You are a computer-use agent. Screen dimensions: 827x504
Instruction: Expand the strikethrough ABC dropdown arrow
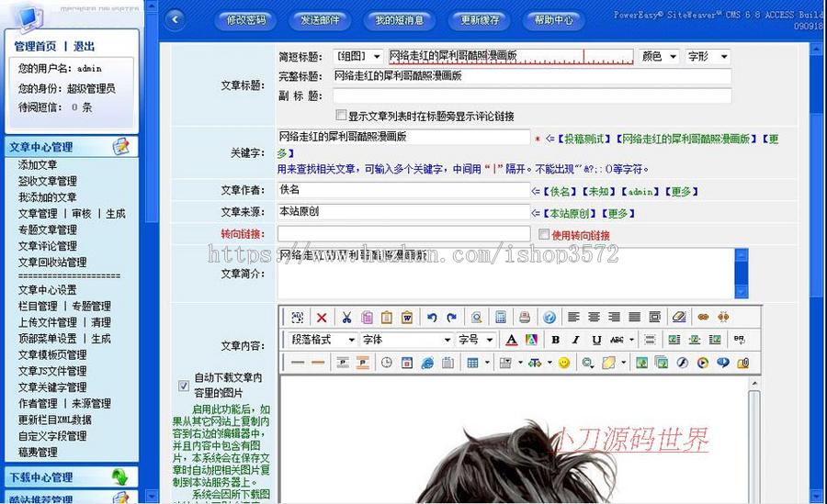click(x=631, y=340)
